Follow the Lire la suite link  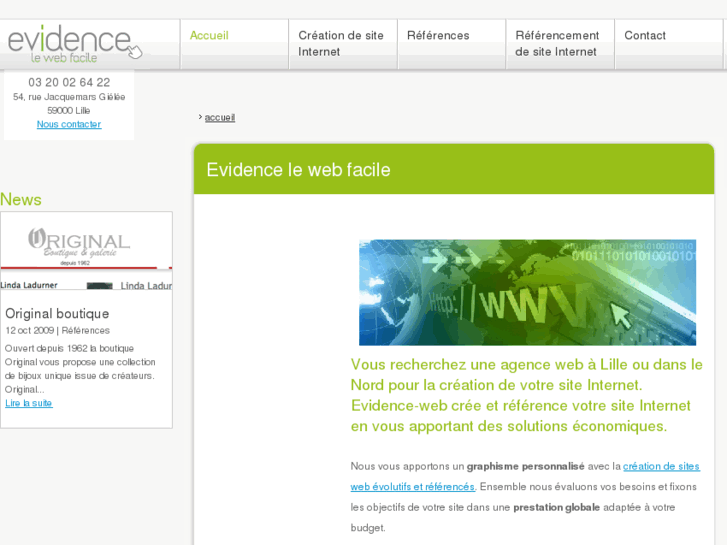point(29,403)
